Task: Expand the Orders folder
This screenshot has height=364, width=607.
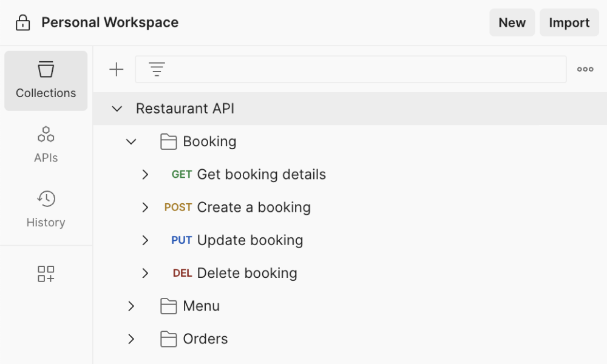Action: point(132,339)
